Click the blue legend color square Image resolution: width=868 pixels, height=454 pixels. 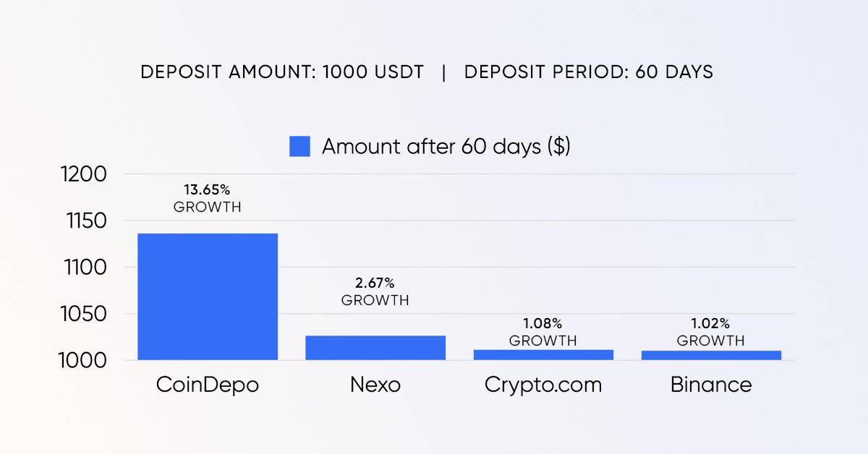point(299,146)
